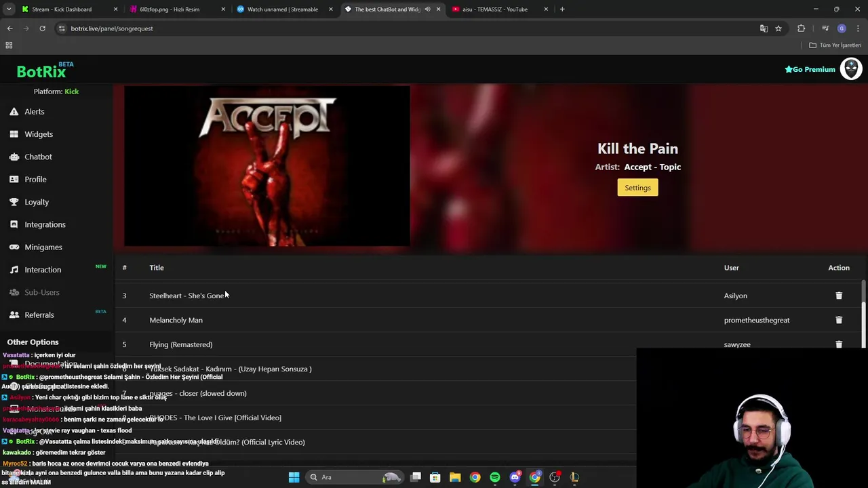Click the Steelheart - She's Gone title
The width and height of the screenshot is (868, 488).
(186, 296)
